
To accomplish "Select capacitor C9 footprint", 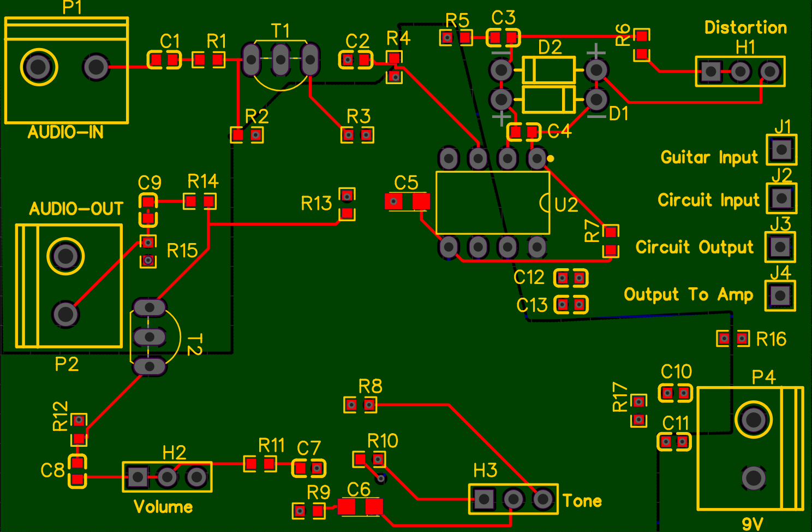I will point(148,210).
